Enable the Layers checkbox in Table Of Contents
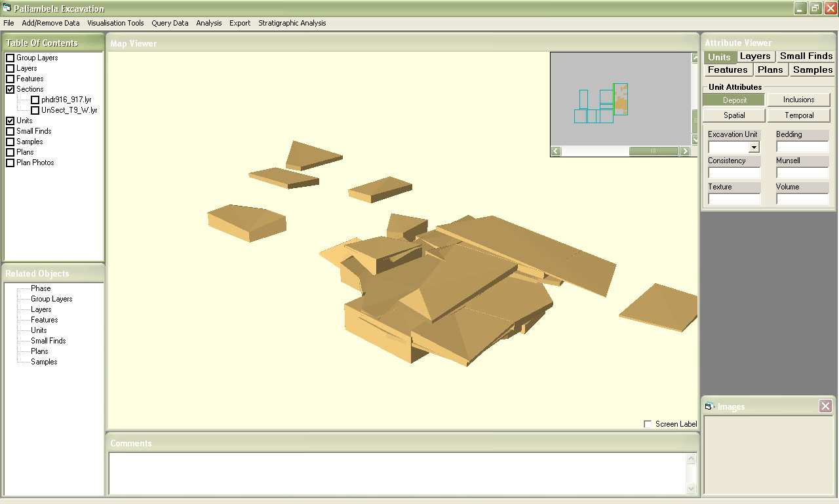Image resolution: width=839 pixels, height=504 pixels. click(10, 68)
